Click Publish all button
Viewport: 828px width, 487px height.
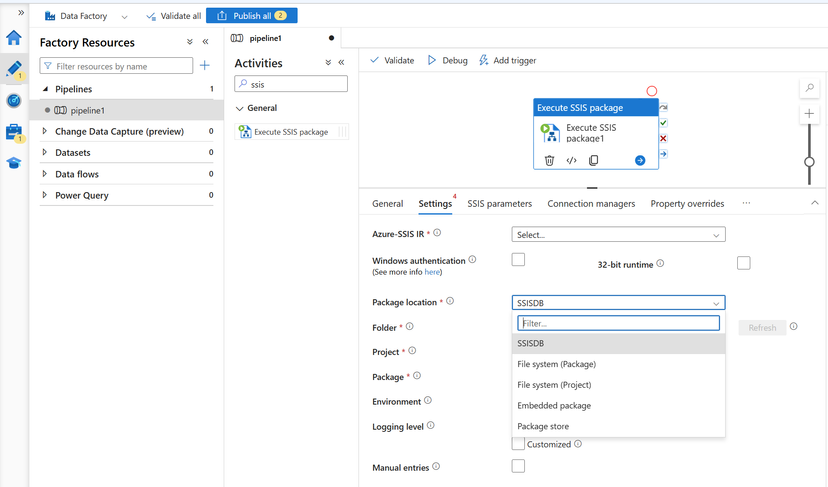tap(251, 15)
